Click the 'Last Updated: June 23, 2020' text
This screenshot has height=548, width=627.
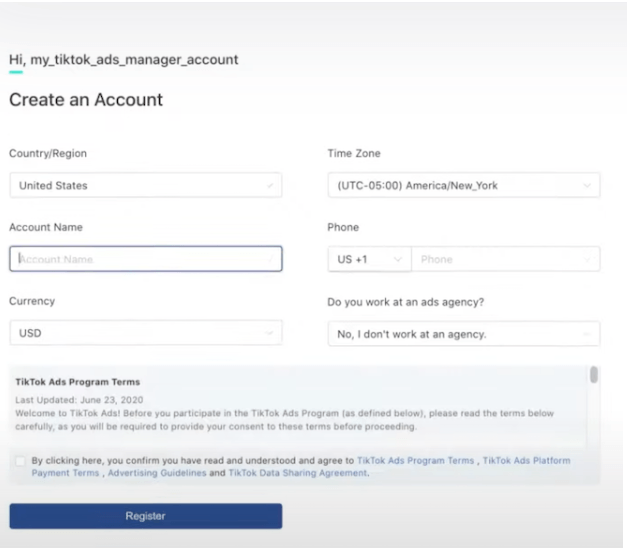(79, 400)
